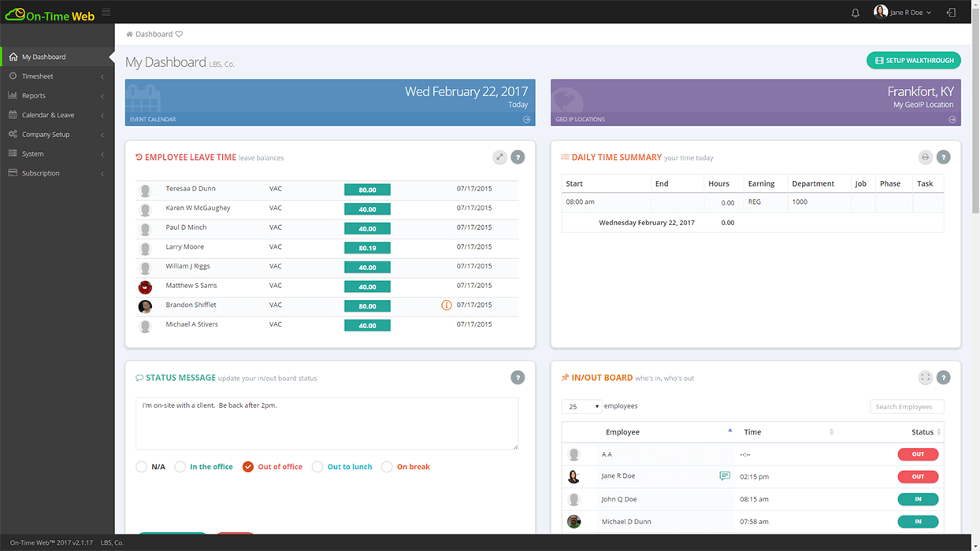The height and width of the screenshot is (551, 980).
Task: Collapse the sidebar using the hamburger icon
Action: click(106, 12)
